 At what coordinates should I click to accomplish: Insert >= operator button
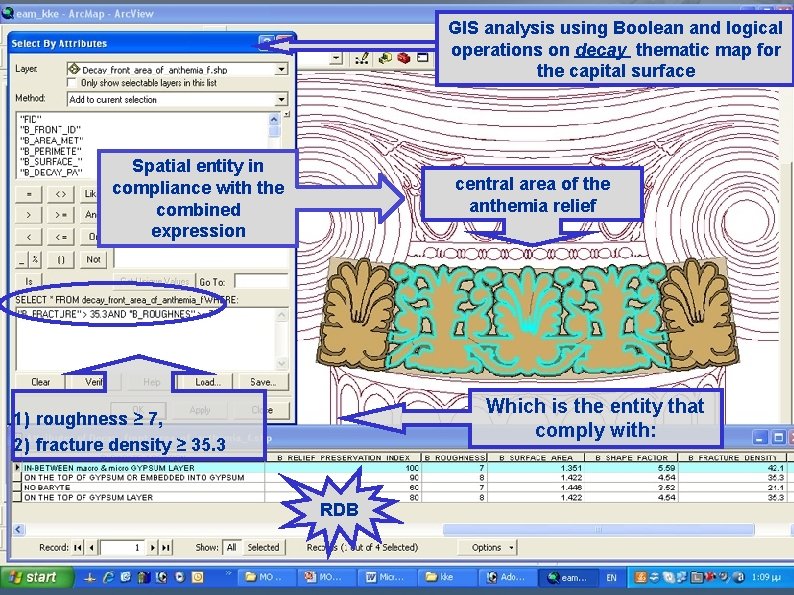(61, 215)
